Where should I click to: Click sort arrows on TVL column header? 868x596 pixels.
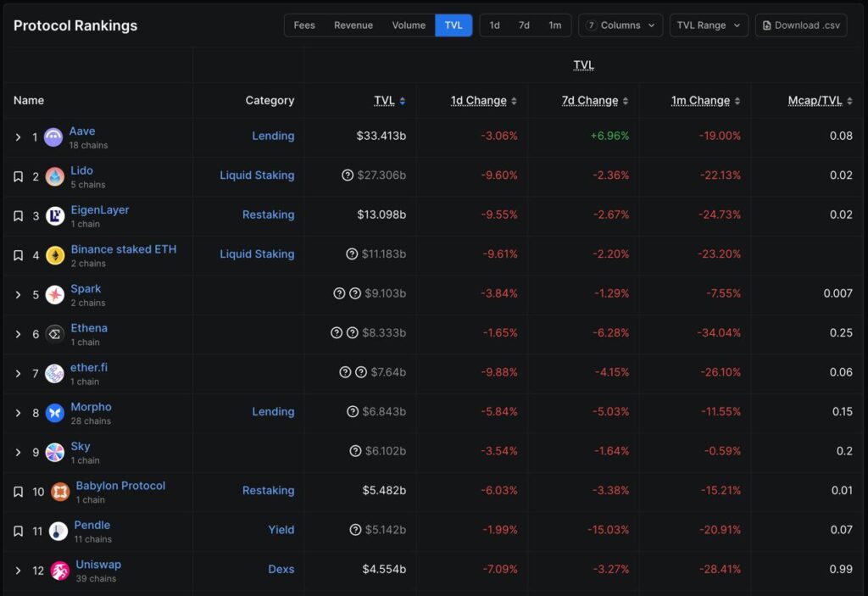coord(402,101)
